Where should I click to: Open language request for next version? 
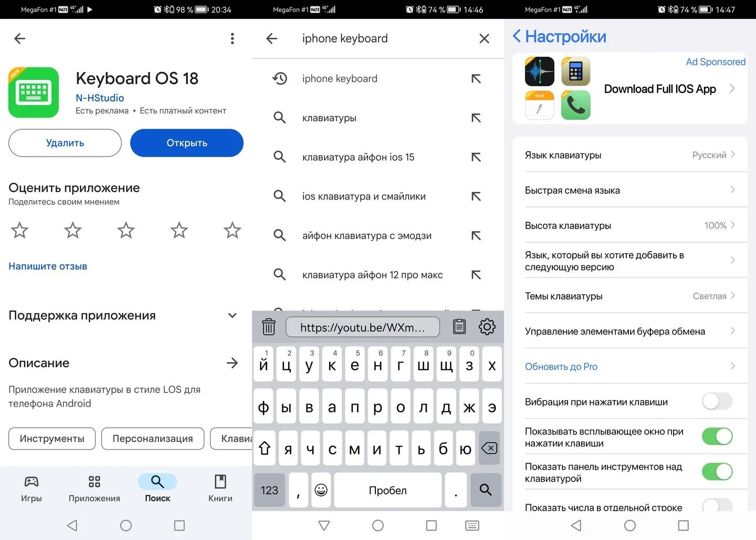tap(630, 261)
